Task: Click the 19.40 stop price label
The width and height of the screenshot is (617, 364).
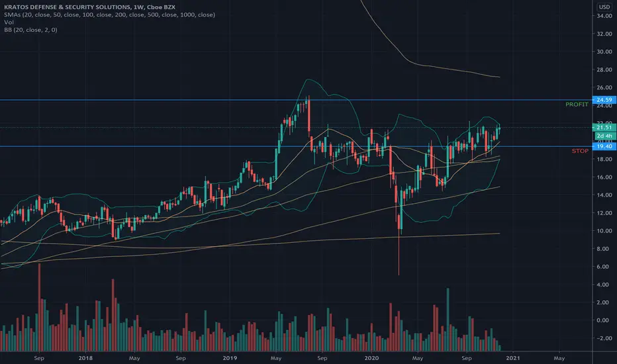Action: point(604,146)
